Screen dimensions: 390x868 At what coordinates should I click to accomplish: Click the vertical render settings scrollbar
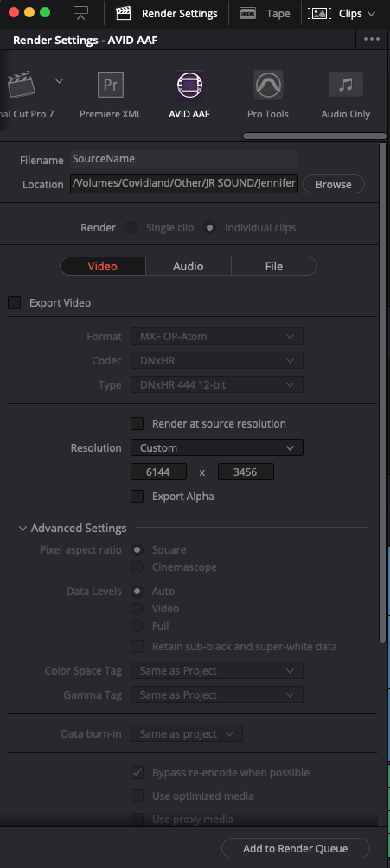click(x=382, y=392)
